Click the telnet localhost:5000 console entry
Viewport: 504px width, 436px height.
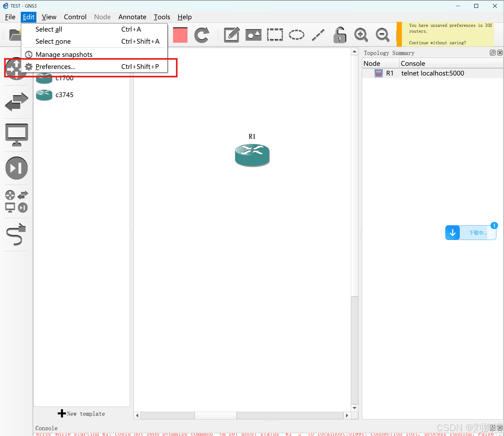pos(432,73)
